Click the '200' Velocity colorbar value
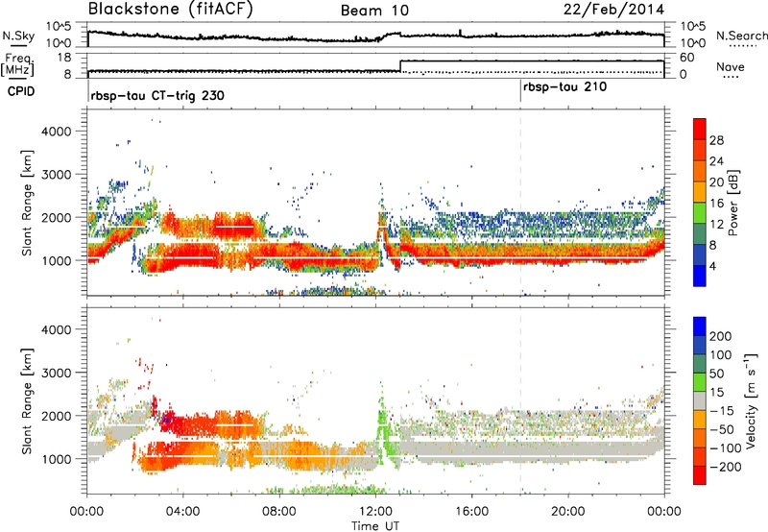 721,336
